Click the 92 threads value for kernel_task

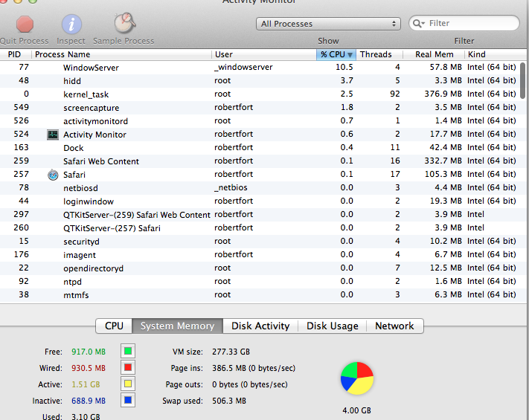[395, 94]
